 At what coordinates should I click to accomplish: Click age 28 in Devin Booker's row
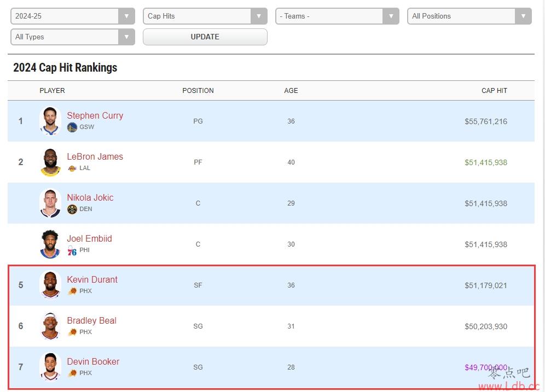tap(291, 367)
